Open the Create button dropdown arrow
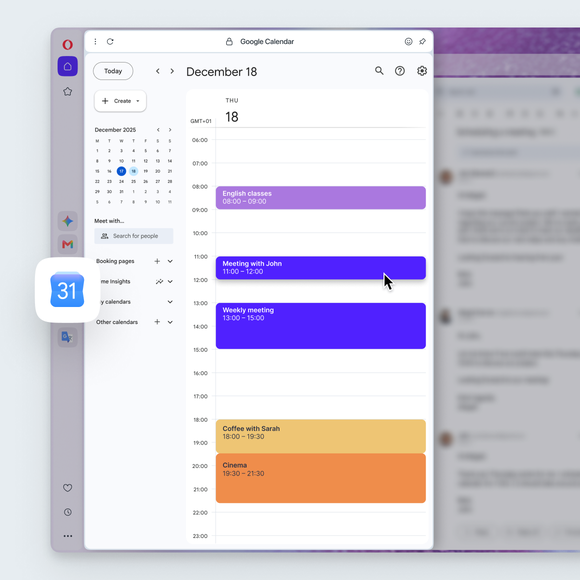 point(138,101)
